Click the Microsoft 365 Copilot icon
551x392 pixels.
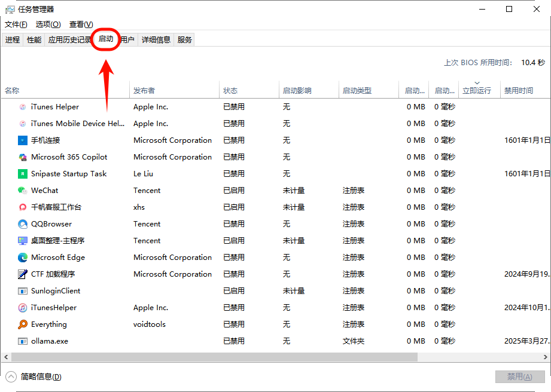pos(23,157)
